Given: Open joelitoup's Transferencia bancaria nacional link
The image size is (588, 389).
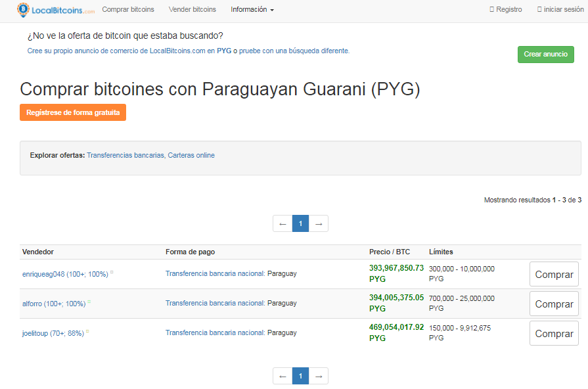Looking at the screenshot, I should click(x=215, y=332).
